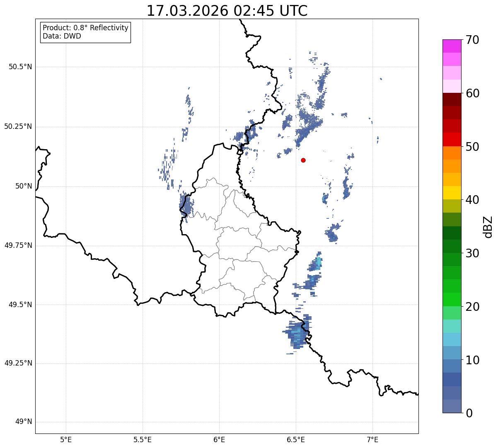Click the 5°E longitude label
Image resolution: width=498 pixels, height=448 pixels.
click(x=66, y=439)
